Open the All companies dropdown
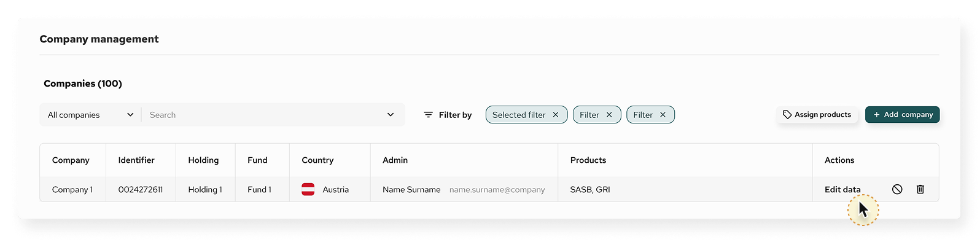Viewport: 980px width, 242px height. click(90, 115)
